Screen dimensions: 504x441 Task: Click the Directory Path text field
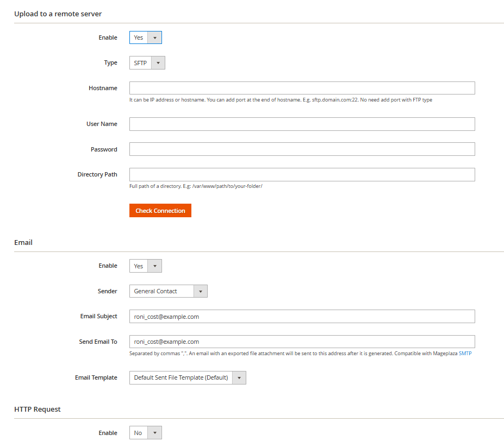coord(302,174)
